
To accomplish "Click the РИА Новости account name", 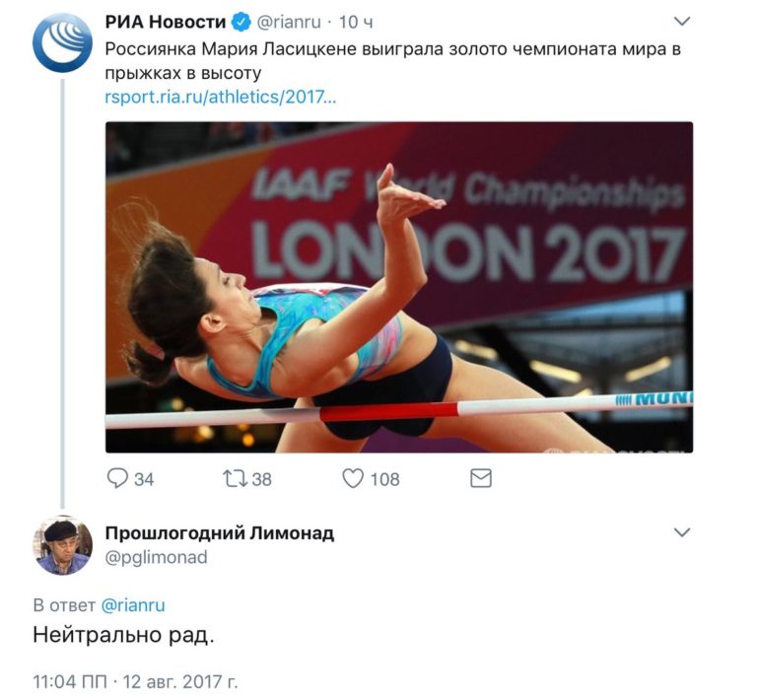I will tap(166, 22).
